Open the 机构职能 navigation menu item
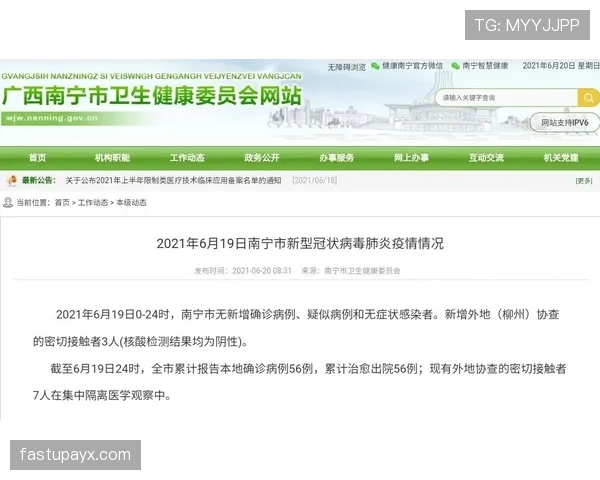The image size is (600, 480). [112, 158]
